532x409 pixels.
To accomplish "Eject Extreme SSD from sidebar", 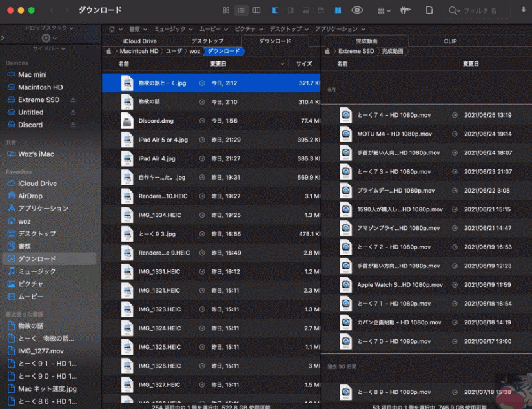I will (73, 100).
